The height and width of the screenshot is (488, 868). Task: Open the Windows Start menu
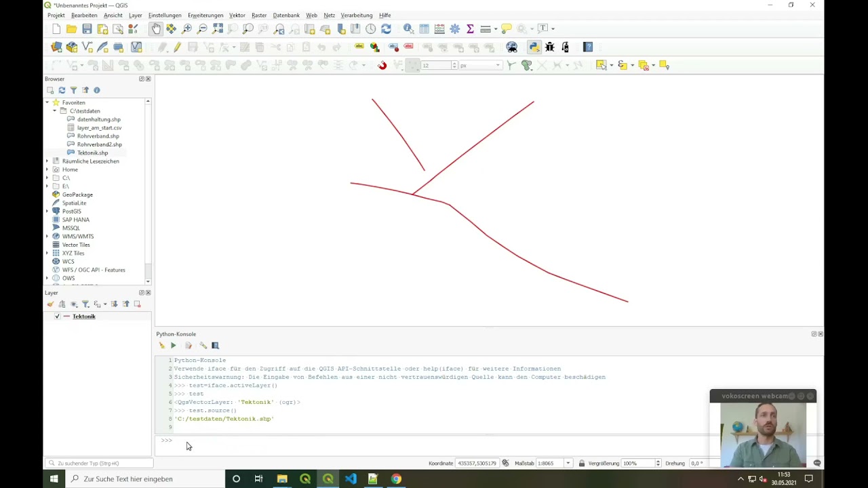pyautogui.click(x=54, y=479)
